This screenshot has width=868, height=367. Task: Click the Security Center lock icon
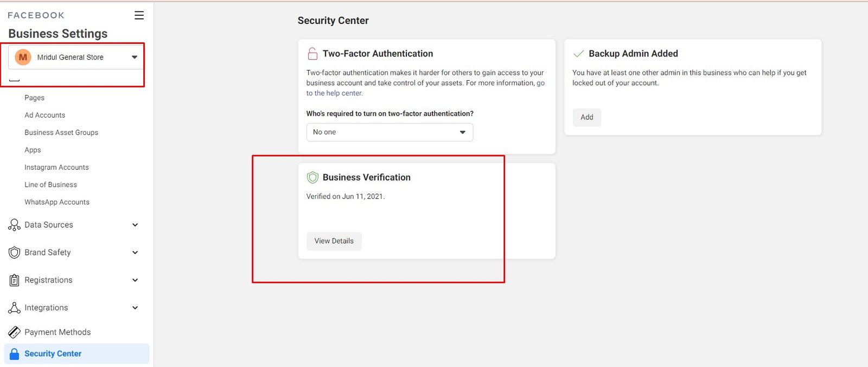15,354
